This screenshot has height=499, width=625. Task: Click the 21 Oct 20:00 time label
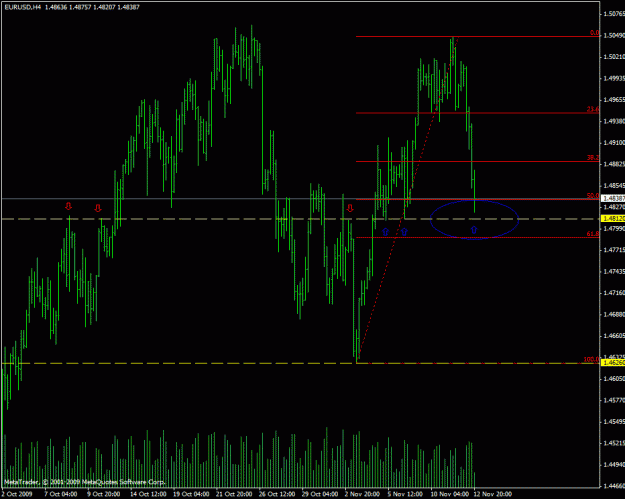pos(234,494)
